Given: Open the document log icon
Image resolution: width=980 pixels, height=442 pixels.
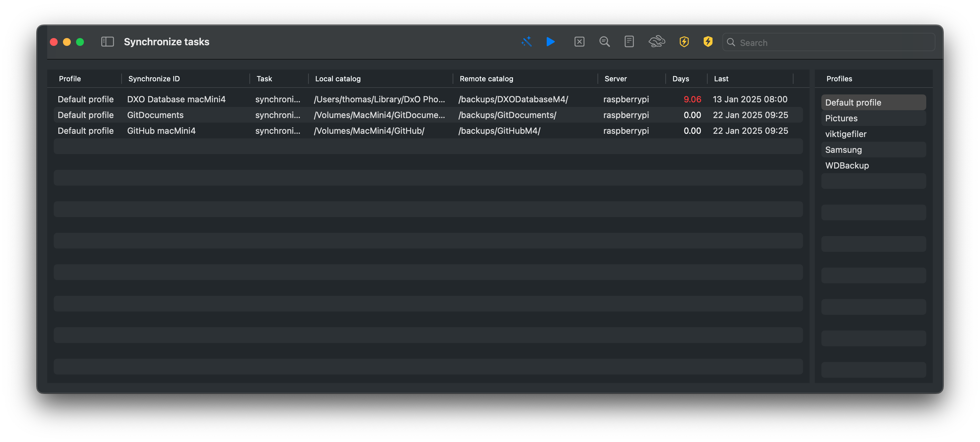Looking at the screenshot, I should pos(629,42).
